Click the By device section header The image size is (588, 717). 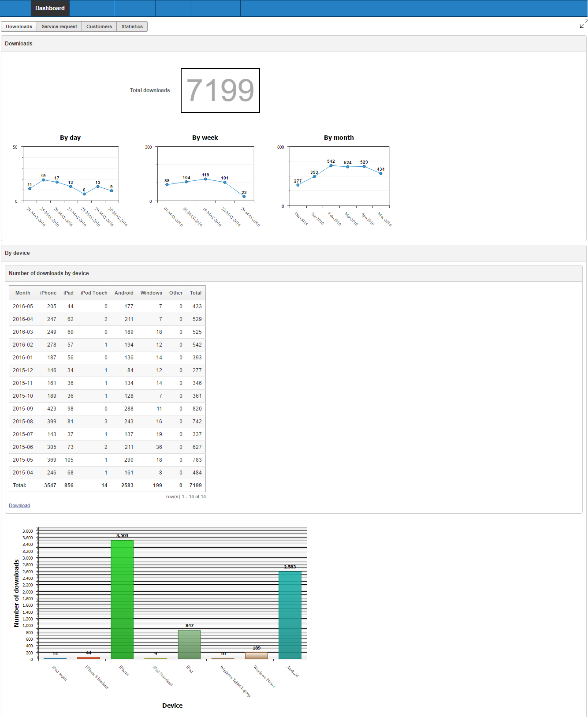[18, 253]
